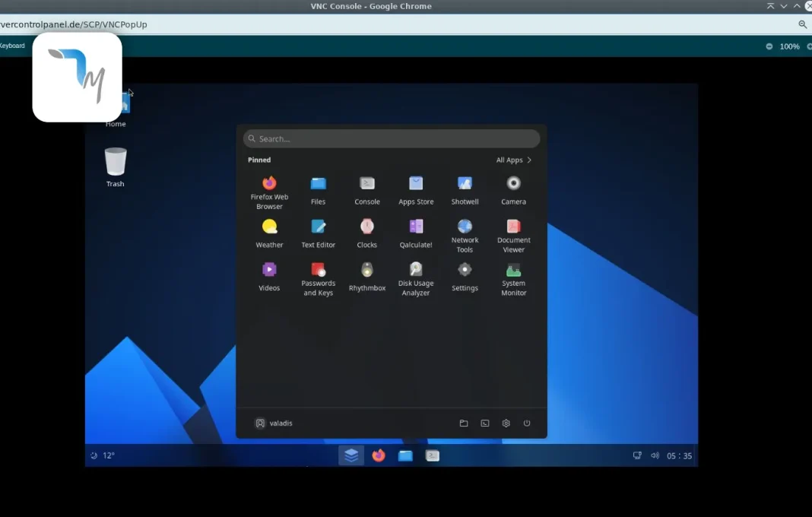This screenshot has height=517, width=812.
Task: Launch Files from the pinned apps grid
Action: (x=318, y=192)
